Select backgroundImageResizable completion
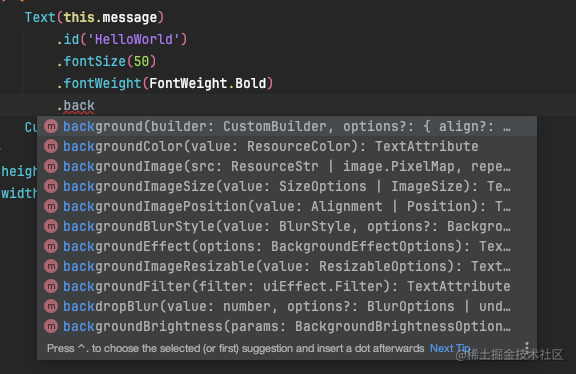Screen dimensions: 576x374 [x=287, y=266]
